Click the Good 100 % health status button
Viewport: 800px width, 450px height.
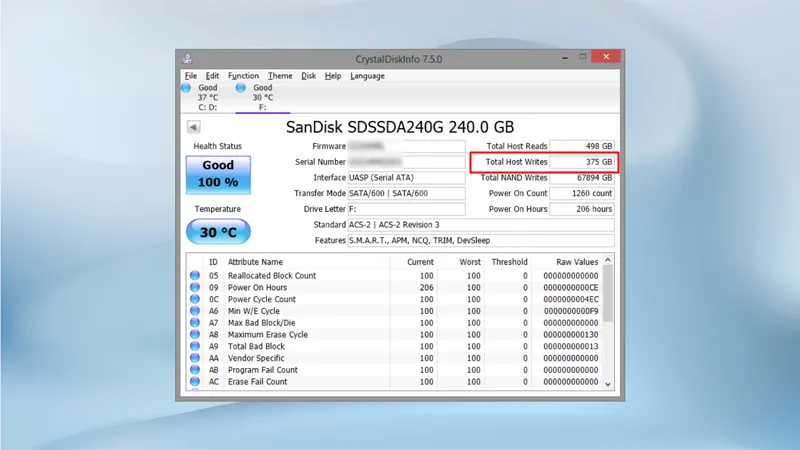point(218,174)
